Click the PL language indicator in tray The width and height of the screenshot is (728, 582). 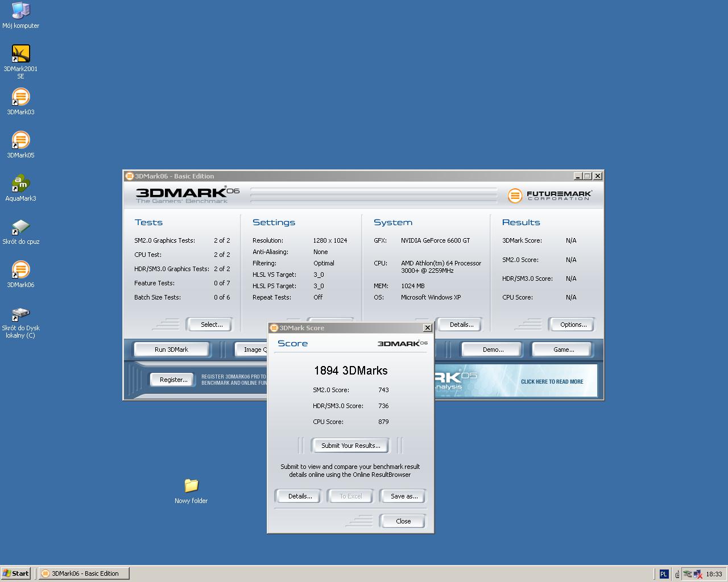pyautogui.click(x=663, y=574)
